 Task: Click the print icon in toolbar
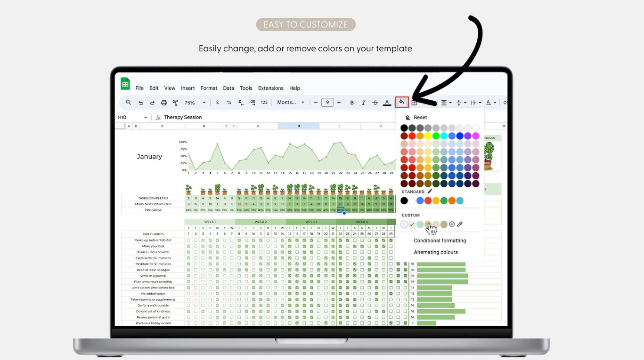(164, 103)
